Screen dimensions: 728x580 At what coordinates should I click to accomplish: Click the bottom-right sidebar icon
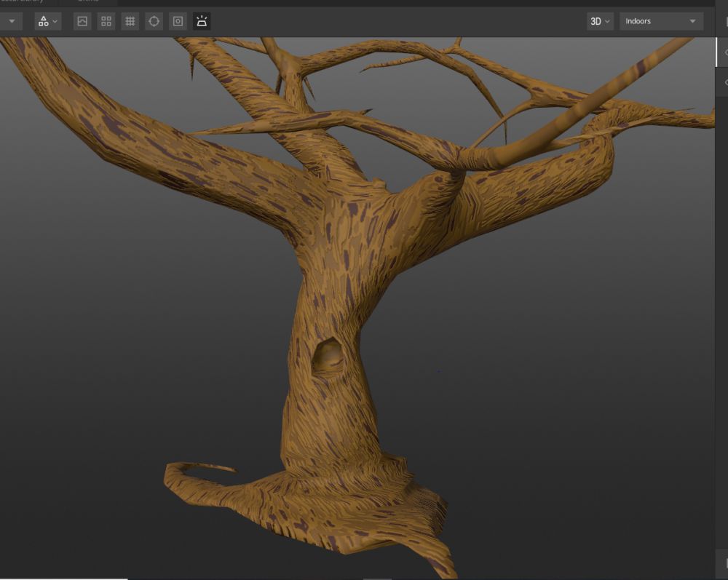(725, 562)
